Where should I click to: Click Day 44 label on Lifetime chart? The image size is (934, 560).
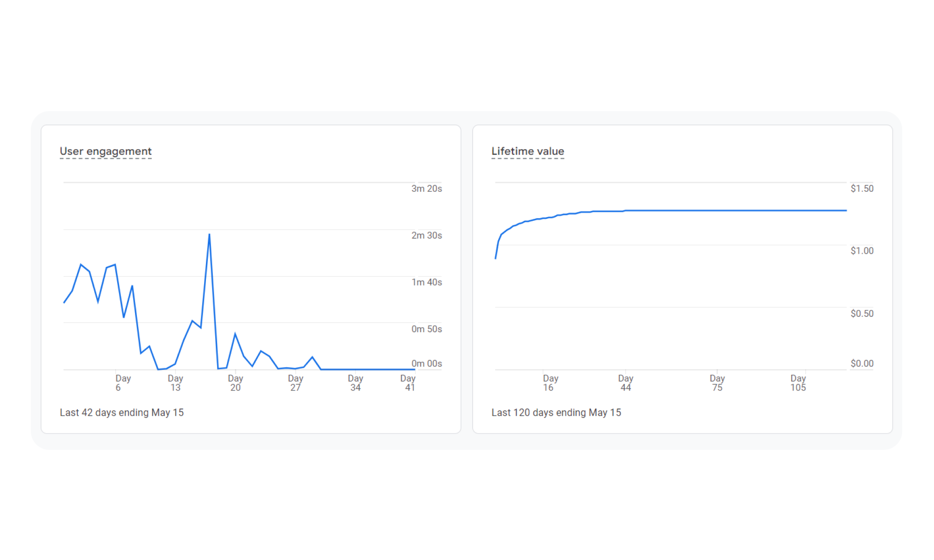625,383
